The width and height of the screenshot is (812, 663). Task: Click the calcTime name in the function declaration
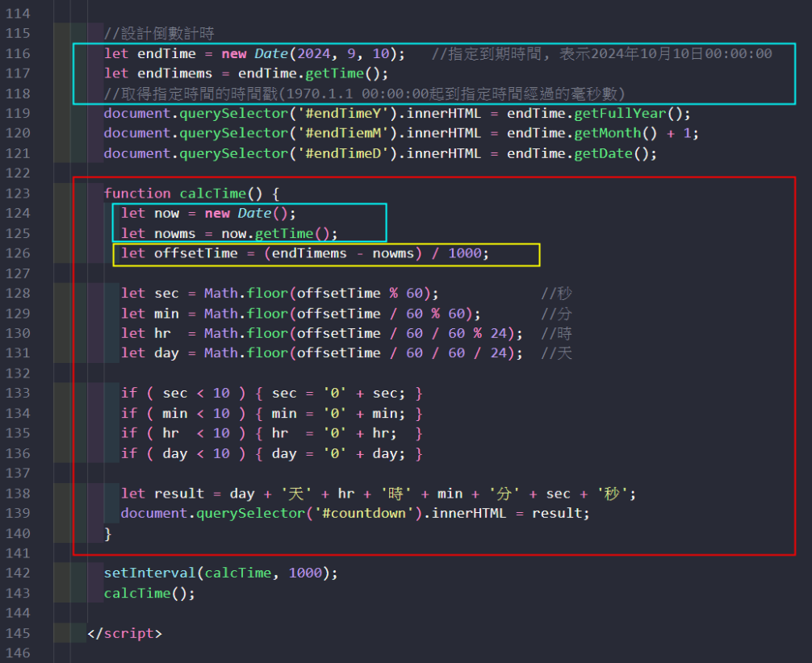click(208, 193)
